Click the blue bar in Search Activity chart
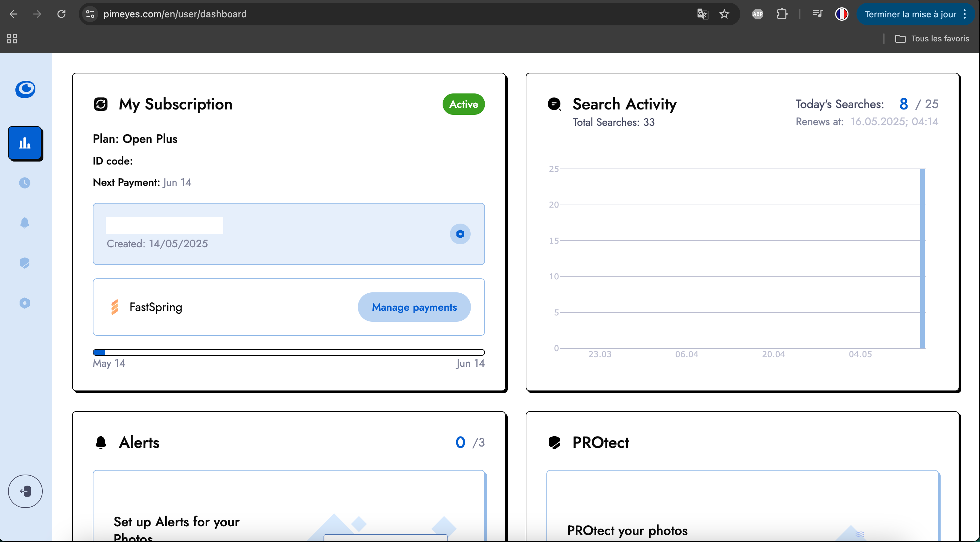Screen dimensions: 980x542 pyautogui.click(x=922, y=259)
